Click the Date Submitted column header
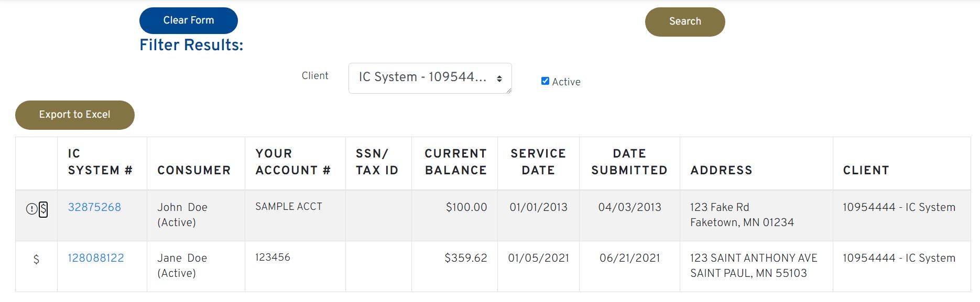The image size is (980, 302). coord(629,162)
